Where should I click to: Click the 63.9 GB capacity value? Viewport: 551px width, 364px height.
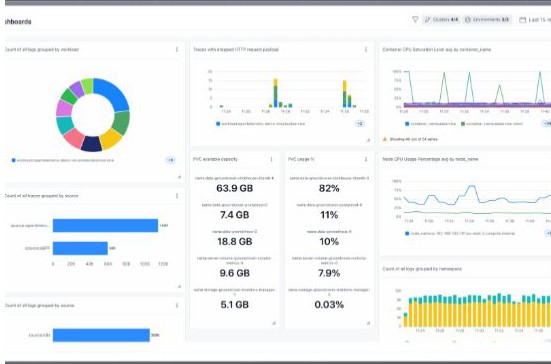point(234,188)
